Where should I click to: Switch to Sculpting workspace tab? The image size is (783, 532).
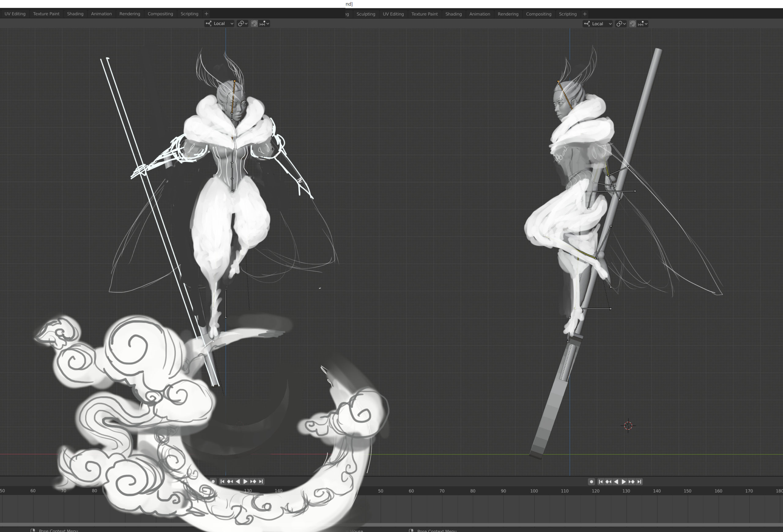click(x=366, y=14)
